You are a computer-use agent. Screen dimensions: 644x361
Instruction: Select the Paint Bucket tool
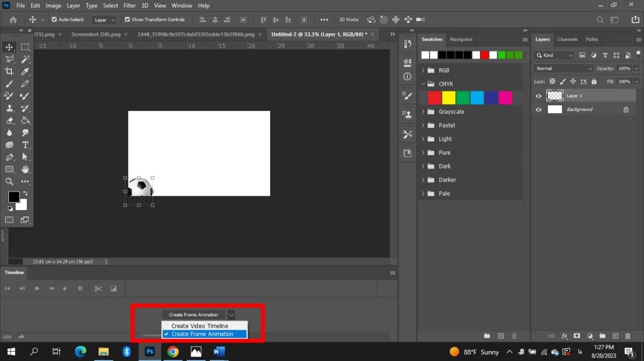25,120
